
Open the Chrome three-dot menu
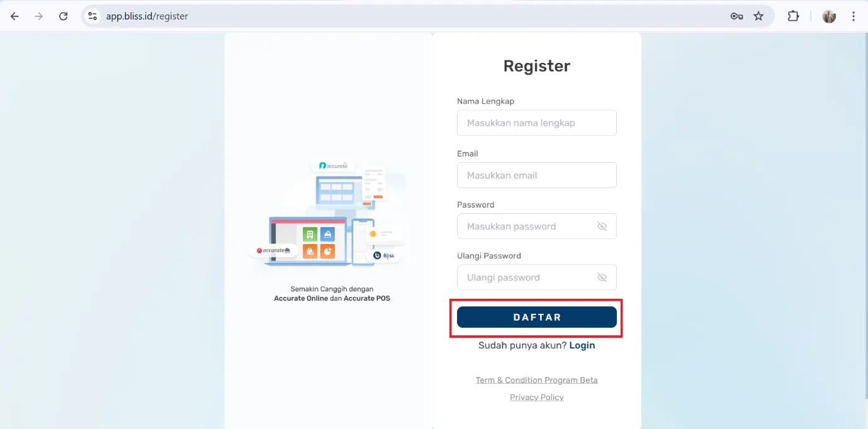[854, 16]
